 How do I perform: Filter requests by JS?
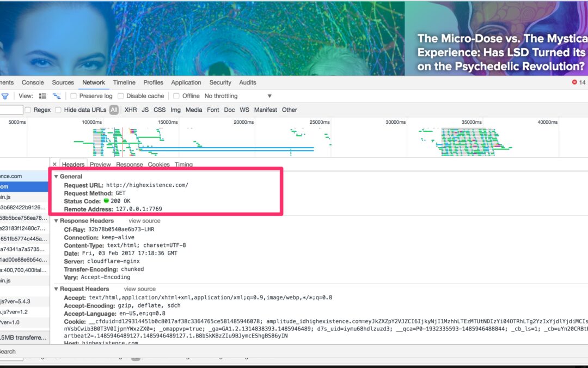tap(145, 110)
